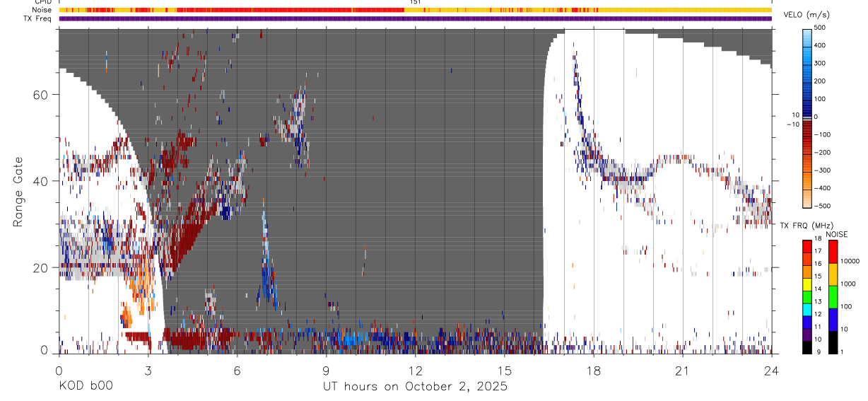Viewport: 868px width, 401px height.
Task: Click the 200 tick on velocity colorbar
Action: (821, 81)
